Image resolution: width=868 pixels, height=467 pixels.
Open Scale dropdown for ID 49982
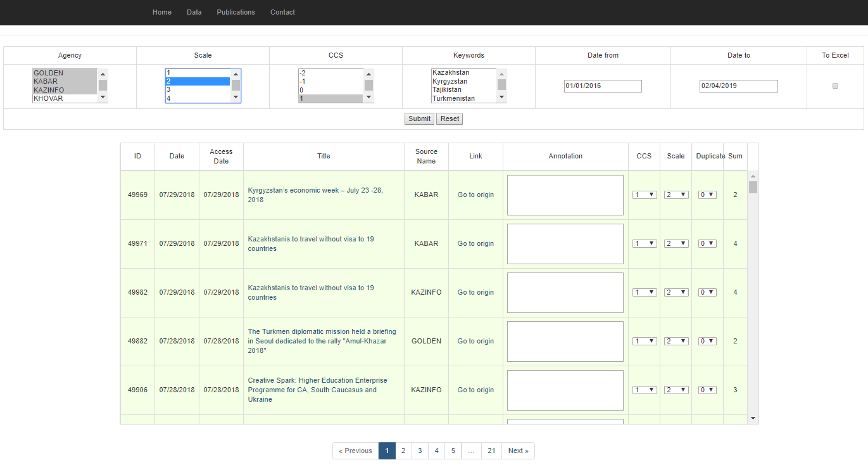click(x=676, y=292)
